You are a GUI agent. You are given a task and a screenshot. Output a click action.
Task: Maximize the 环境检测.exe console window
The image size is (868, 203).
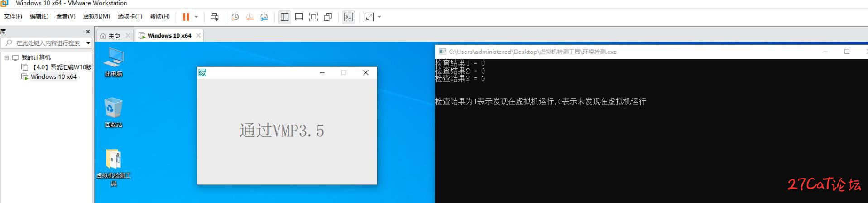[x=847, y=52]
